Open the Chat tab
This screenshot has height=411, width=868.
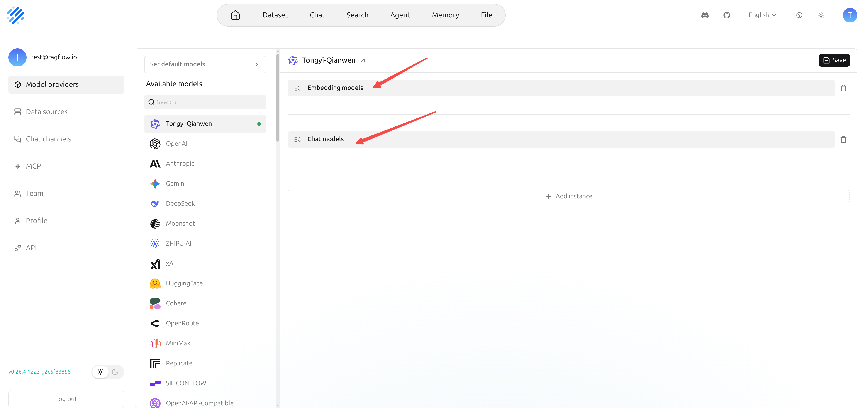coord(317,15)
